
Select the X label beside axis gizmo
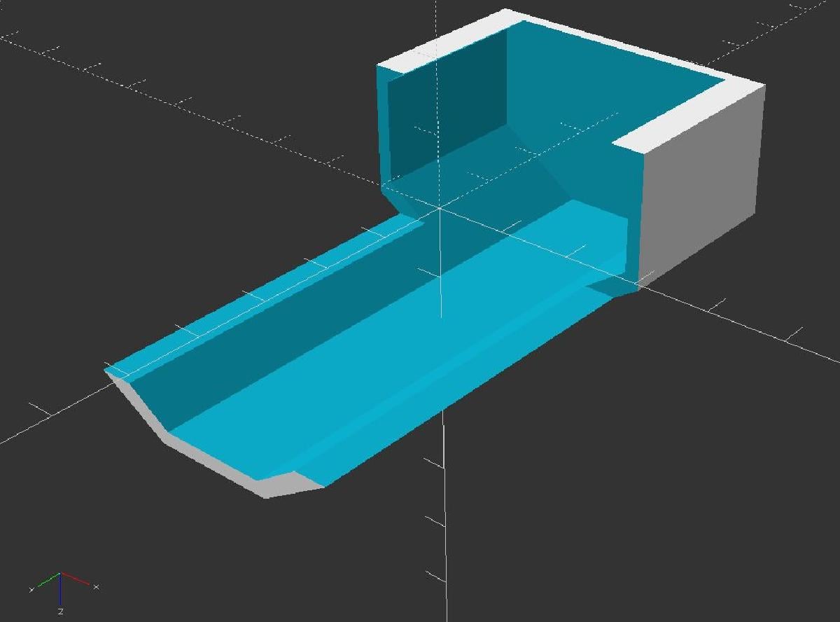coord(96,587)
